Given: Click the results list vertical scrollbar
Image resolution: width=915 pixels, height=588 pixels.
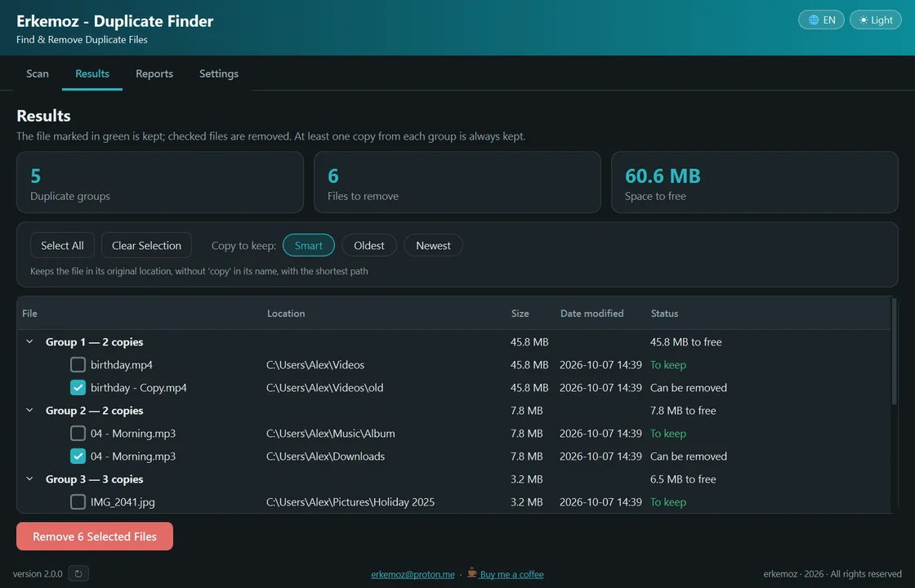Looking at the screenshot, I should [x=894, y=351].
